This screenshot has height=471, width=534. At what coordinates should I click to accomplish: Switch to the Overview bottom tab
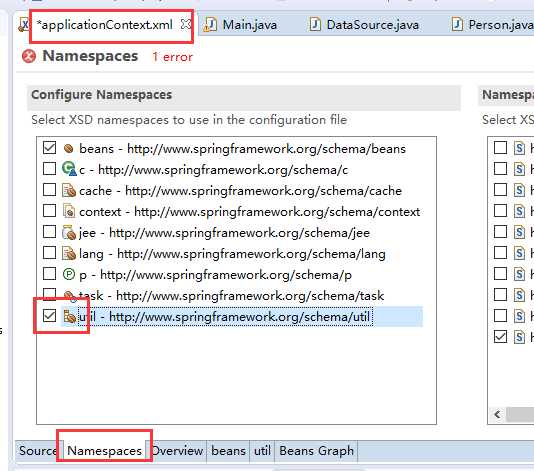[x=178, y=451]
